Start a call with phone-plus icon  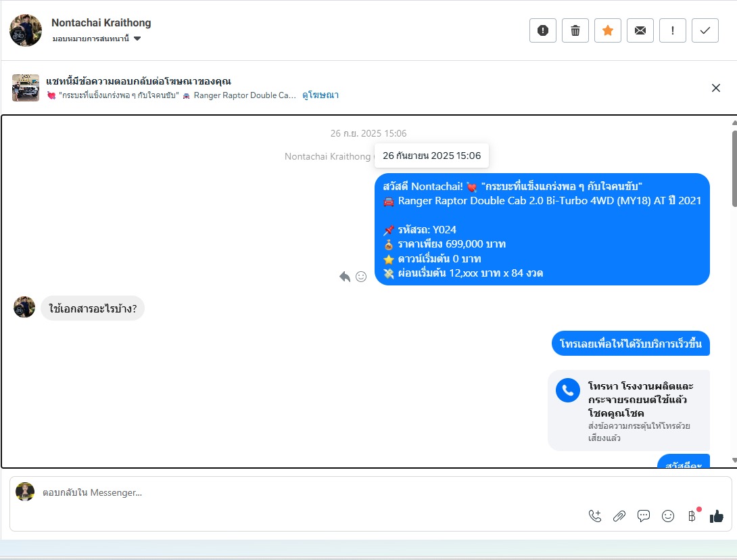(x=594, y=516)
